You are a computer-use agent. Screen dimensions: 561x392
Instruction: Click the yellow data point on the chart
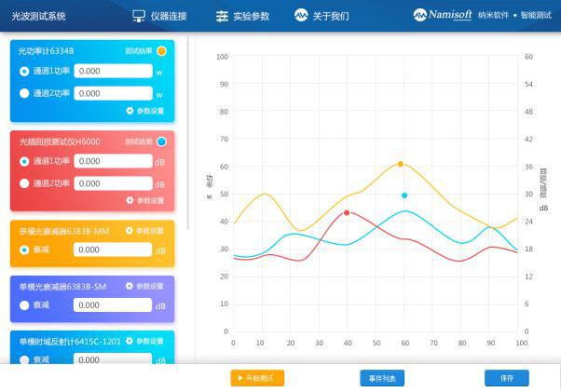[x=401, y=164]
